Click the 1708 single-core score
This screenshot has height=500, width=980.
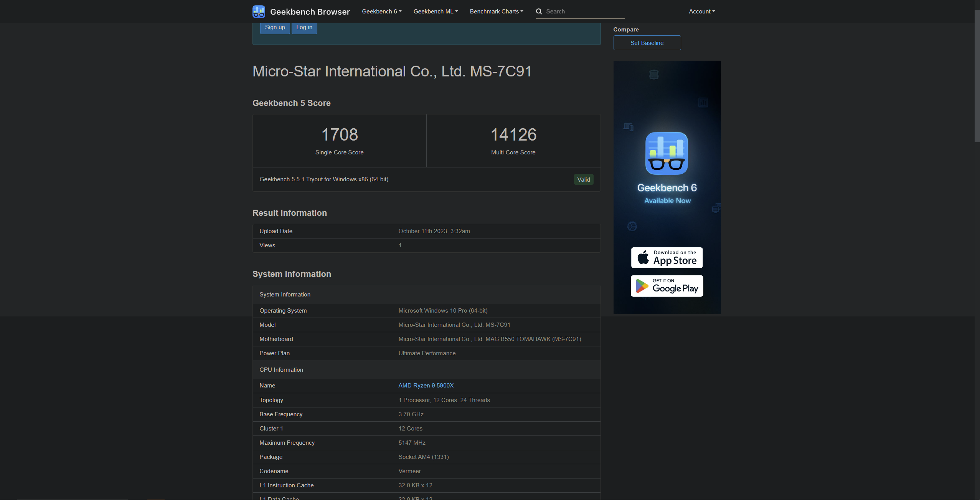(x=340, y=135)
